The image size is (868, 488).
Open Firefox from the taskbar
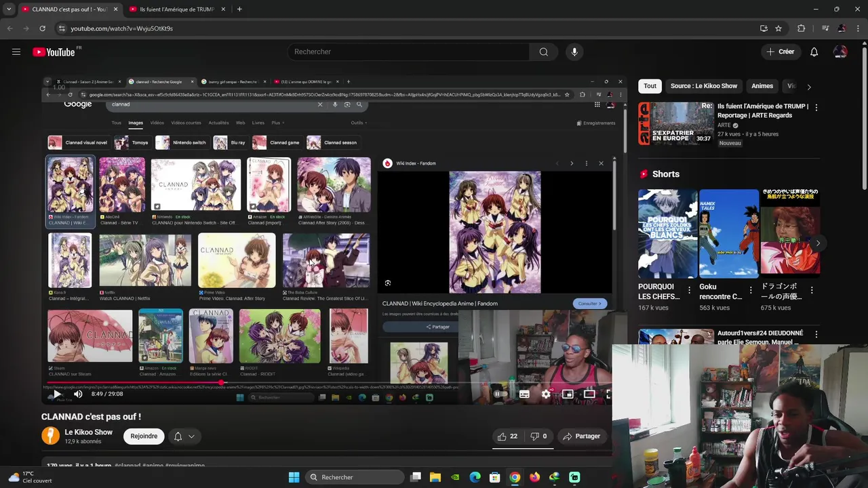pyautogui.click(x=534, y=477)
